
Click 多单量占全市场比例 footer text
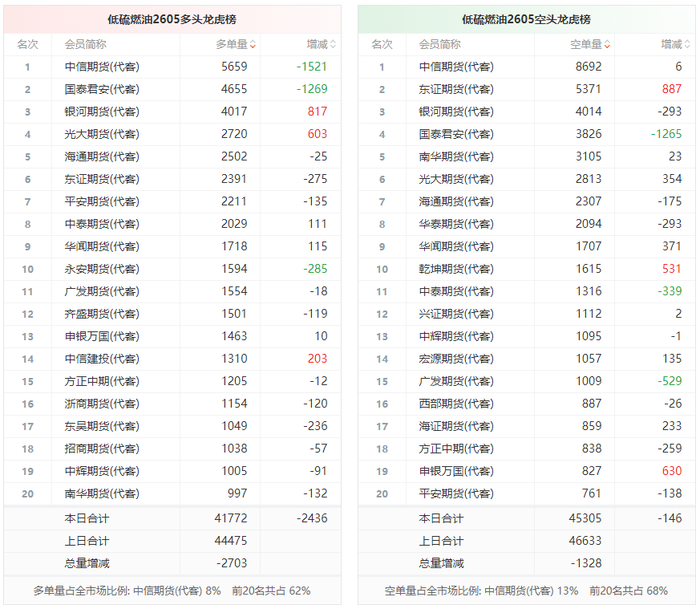click(x=172, y=591)
